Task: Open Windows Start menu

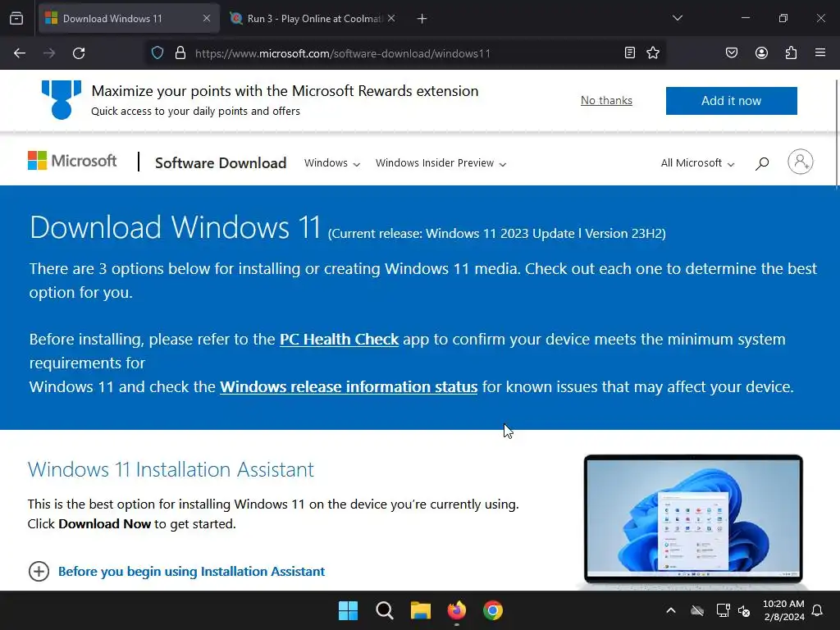Action: [348, 610]
